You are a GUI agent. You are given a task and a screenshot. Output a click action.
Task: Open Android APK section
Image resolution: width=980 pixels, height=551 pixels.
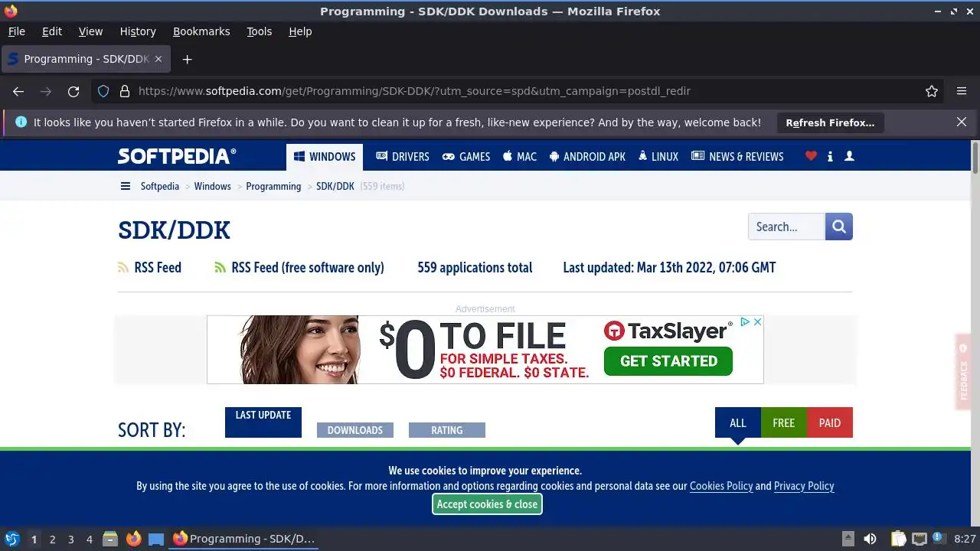pyautogui.click(x=587, y=156)
